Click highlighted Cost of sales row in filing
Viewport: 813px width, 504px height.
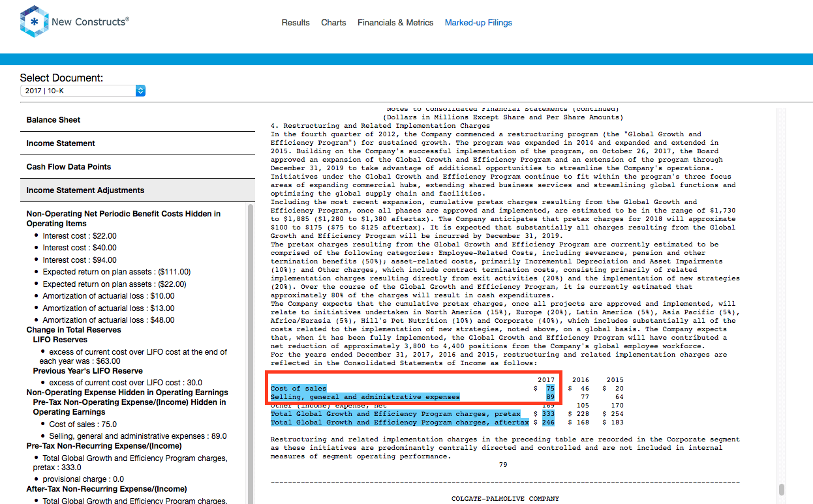[299, 389]
